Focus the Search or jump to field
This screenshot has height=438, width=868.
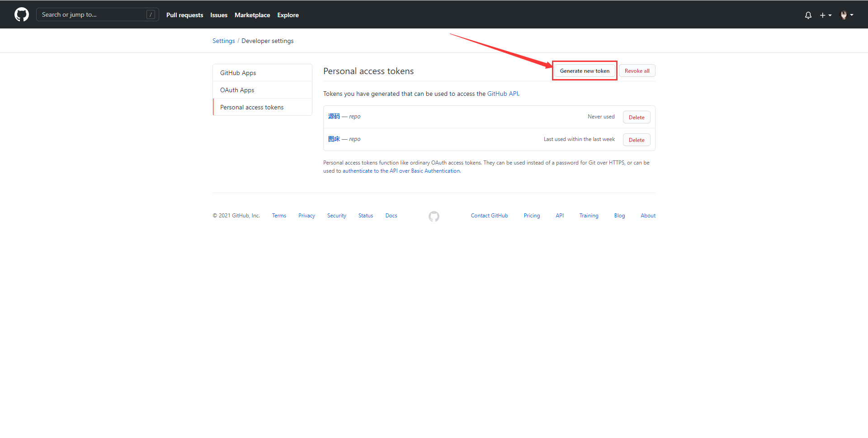97,14
